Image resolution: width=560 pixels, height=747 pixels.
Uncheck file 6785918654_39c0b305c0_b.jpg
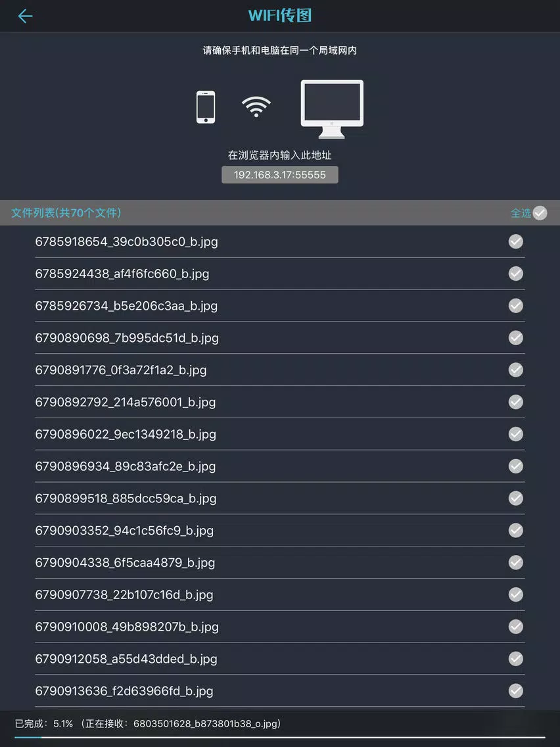[x=516, y=241]
